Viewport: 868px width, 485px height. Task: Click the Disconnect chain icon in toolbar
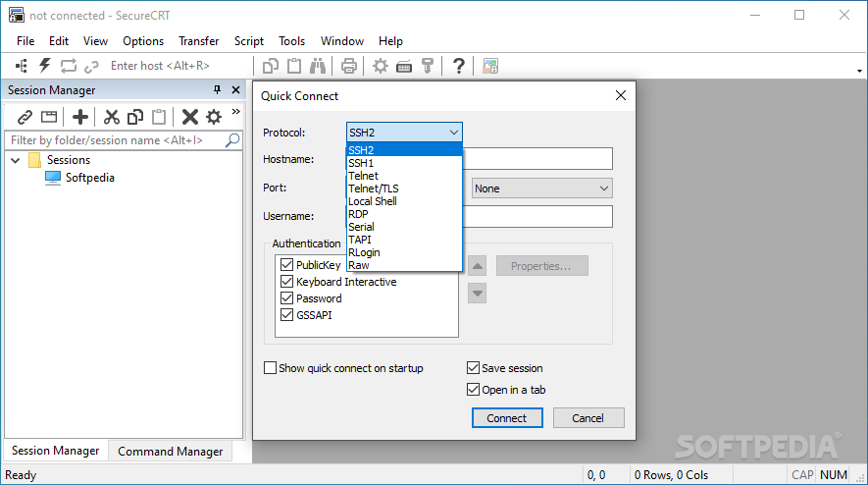click(91, 67)
